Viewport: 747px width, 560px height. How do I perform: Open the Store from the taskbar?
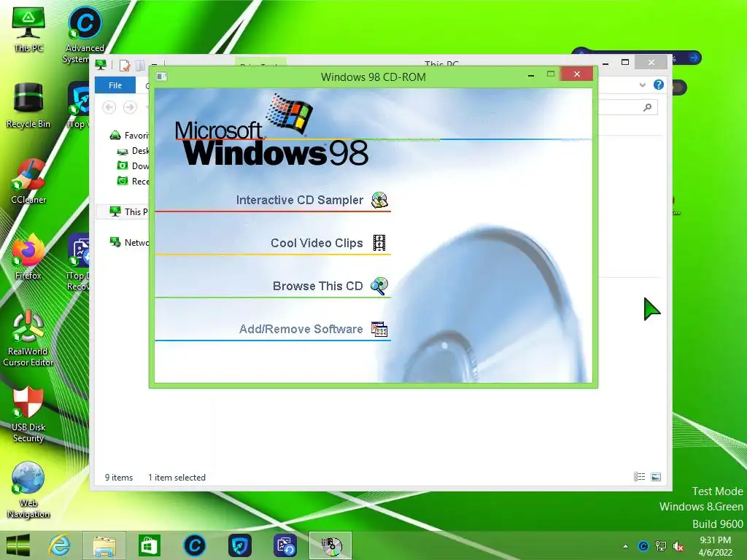tap(149, 545)
